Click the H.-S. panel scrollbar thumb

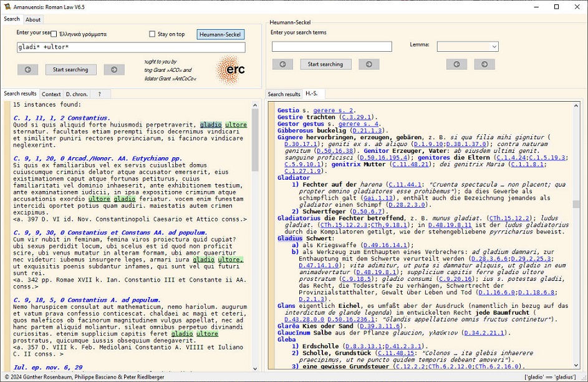[x=576, y=204]
